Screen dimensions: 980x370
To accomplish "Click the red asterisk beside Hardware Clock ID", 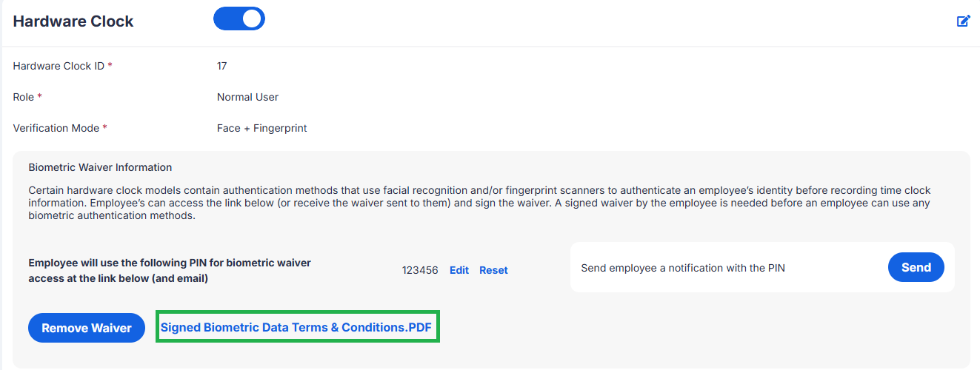I will [110, 65].
